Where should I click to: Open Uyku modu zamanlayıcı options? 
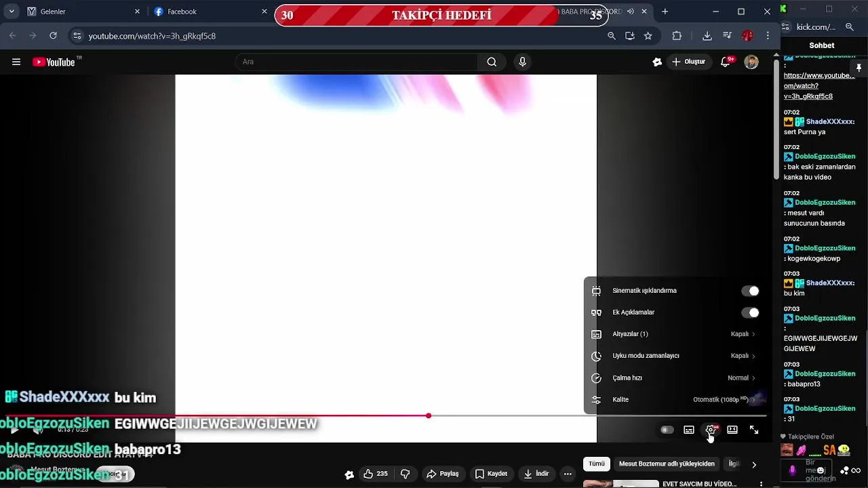(x=675, y=356)
